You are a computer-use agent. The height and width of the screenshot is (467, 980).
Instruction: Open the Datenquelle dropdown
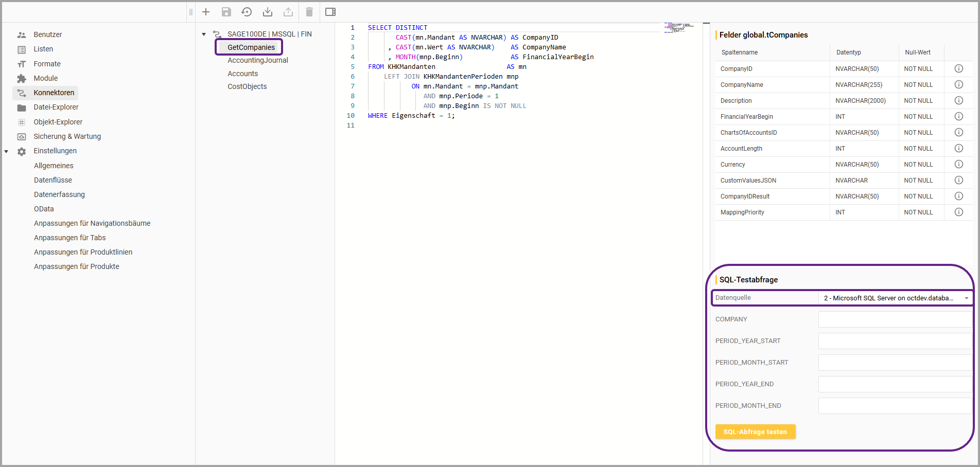pyautogui.click(x=894, y=298)
